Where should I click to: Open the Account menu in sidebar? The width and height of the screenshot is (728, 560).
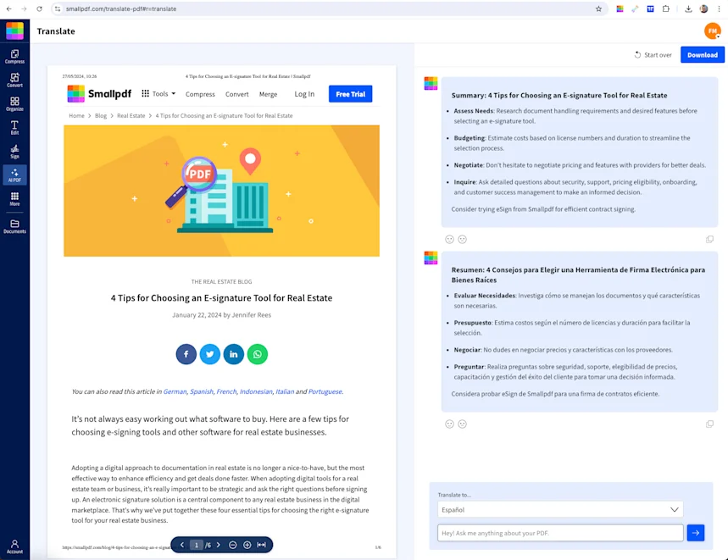point(14,546)
